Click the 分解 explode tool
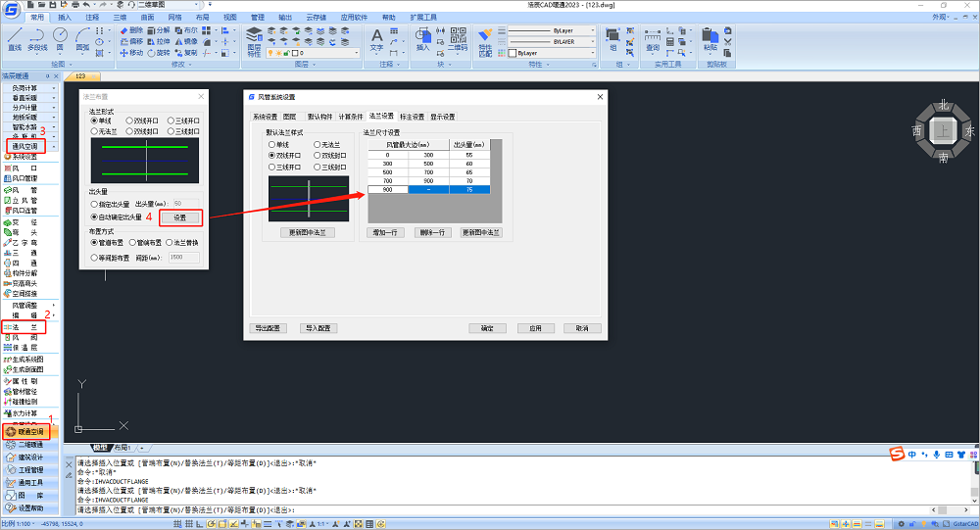980x530 pixels. (x=159, y=30)
